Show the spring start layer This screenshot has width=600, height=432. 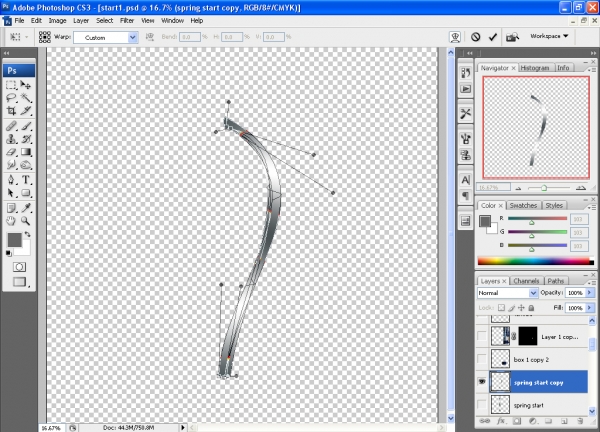point(482,404)
